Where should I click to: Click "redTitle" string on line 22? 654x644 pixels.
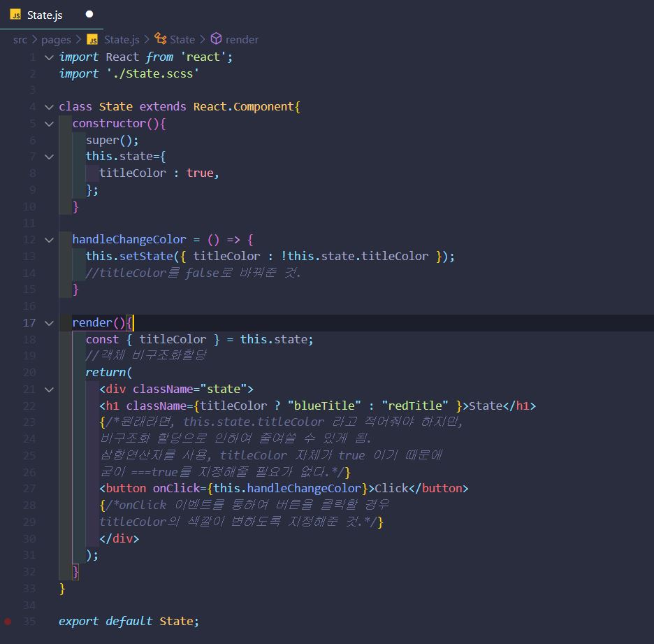pyautogui.click(x=415, y=406)
